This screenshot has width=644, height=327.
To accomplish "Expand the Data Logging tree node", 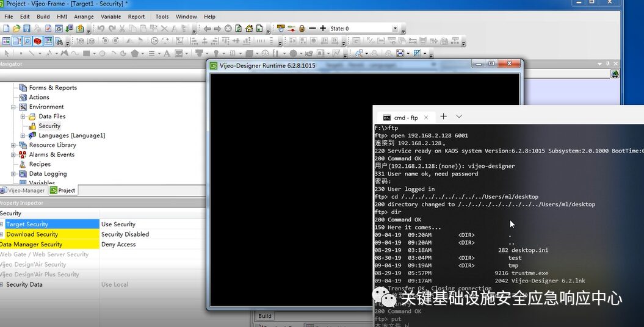I will click(13, 174).
